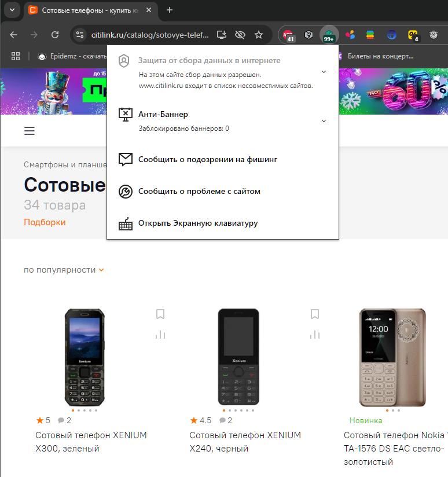Viewport: 448px width, 477px height.
Task: Open the blue globe extension icon
Action: coord(391,35)
